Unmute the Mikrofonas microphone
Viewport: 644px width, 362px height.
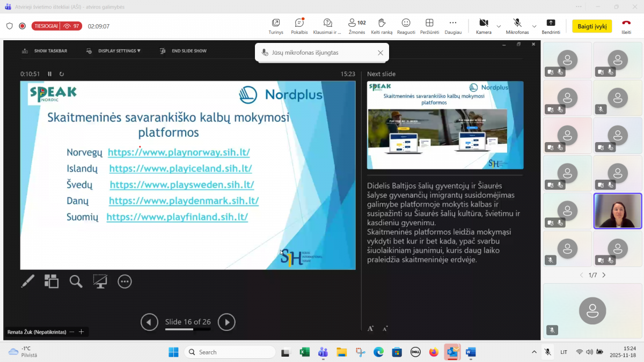point(517,25)
